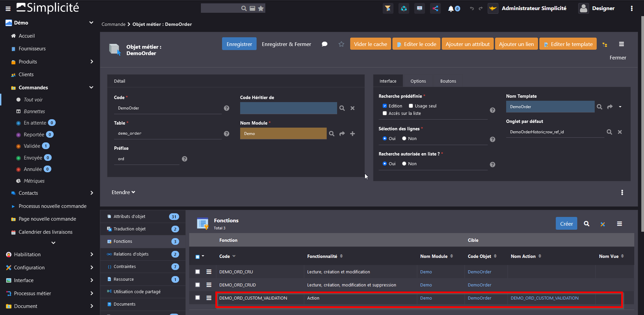Image resolution: width=644 pixels, height=315 pixels.
Task: Select Non for Recherche autorisée en liste
Action: 404,164
